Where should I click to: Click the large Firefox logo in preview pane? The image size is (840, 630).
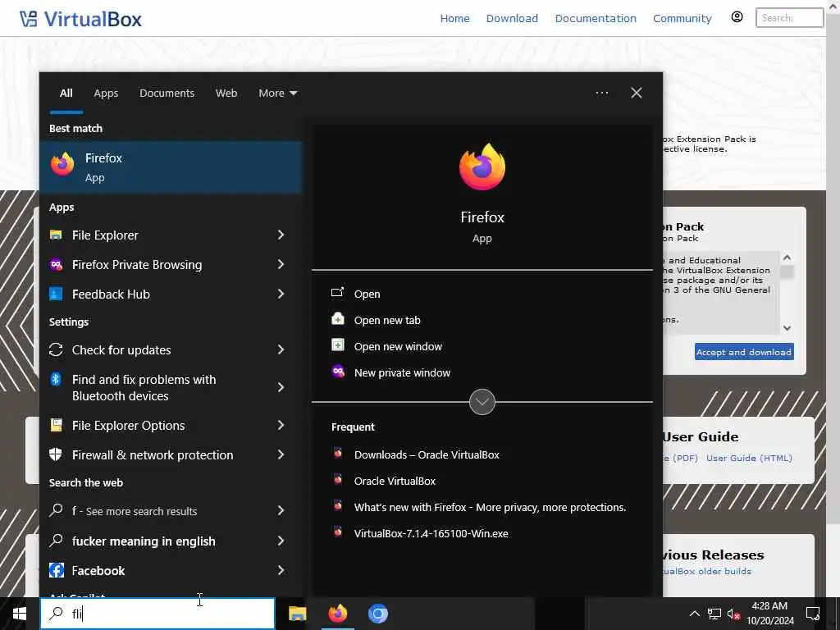(482, 167)
